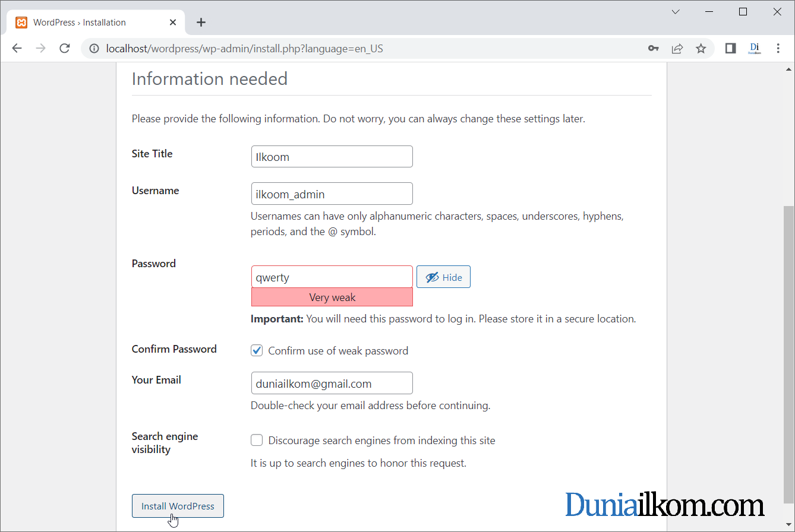The height and width of the screenshot is (532, 795).
Task: Click the Install WordPress button
Action: pyautogui.click(x=178, y=506)
